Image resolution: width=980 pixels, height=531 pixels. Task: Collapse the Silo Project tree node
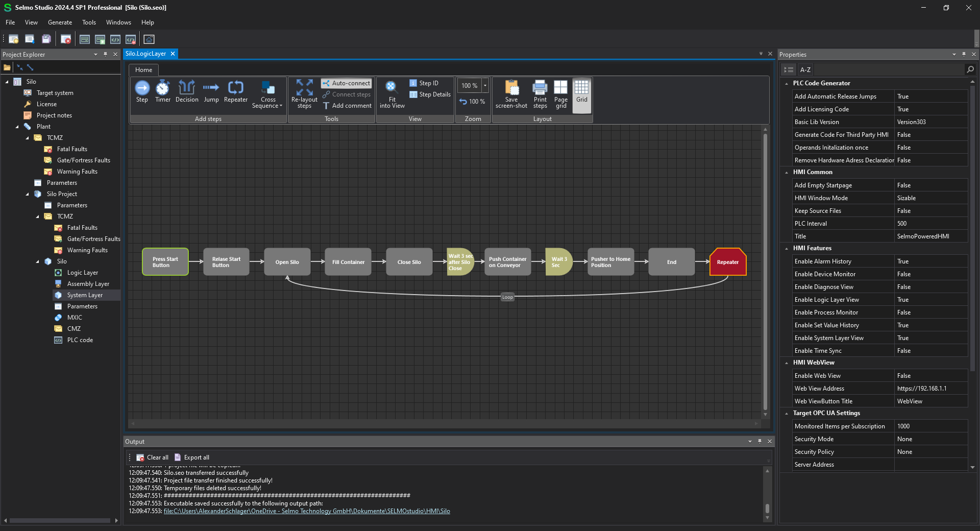pyautogui.click(x=27, y=194)
